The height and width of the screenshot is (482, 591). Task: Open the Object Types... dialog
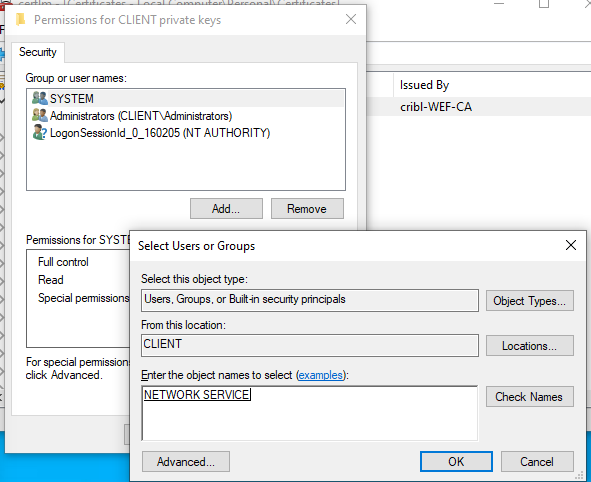530,300
